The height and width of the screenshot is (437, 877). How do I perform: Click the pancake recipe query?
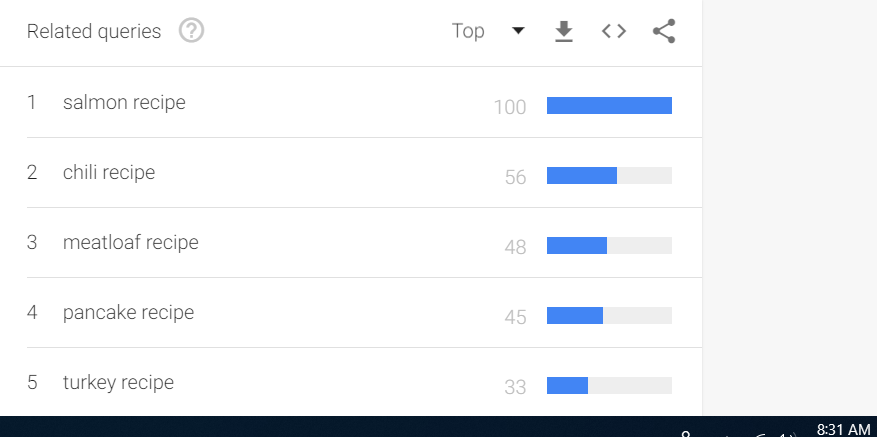[x=128, y=312]
